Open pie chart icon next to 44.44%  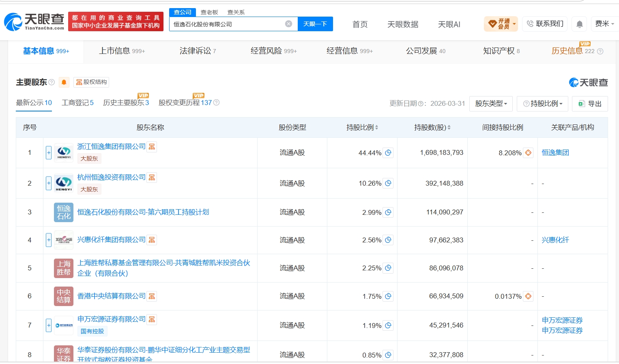388,153
